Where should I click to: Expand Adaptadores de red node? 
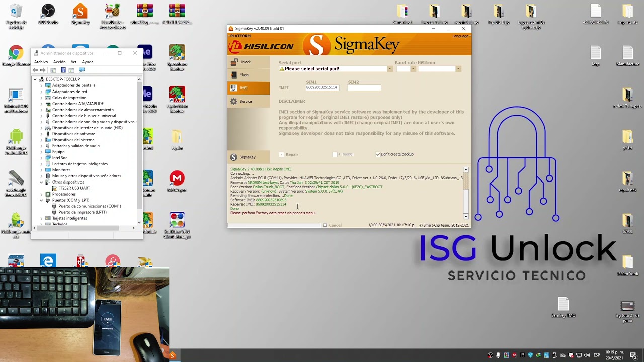point(42,92)
